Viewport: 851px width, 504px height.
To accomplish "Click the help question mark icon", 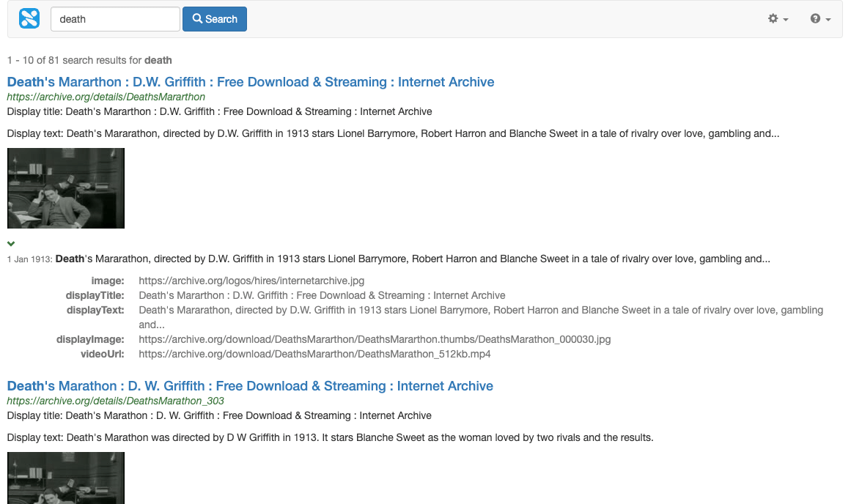I will coord(817,18).
